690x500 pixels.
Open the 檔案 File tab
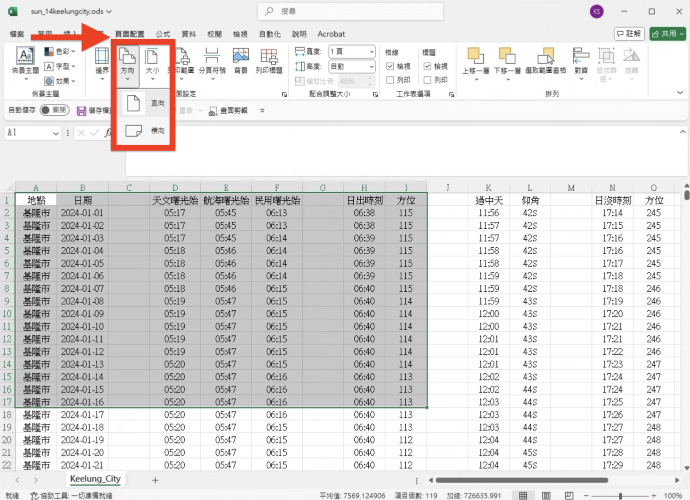17,34
